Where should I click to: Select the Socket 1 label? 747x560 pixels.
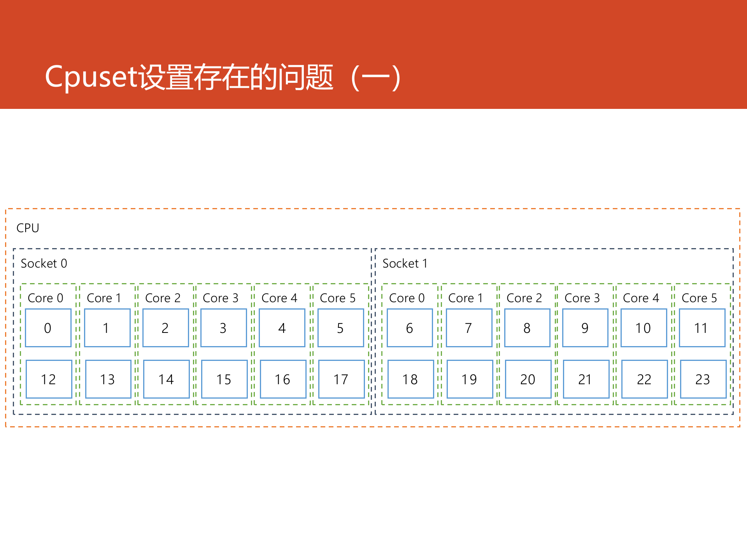[405, 263]
